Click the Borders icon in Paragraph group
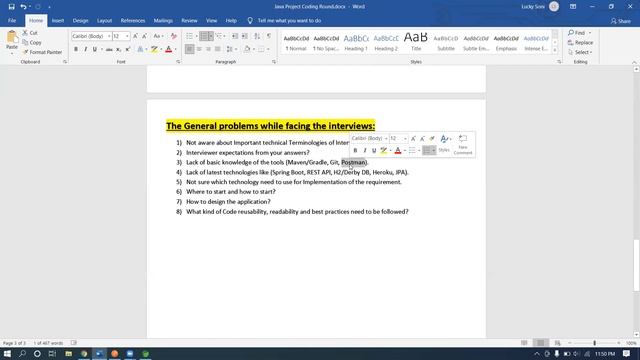 (261, 49)
